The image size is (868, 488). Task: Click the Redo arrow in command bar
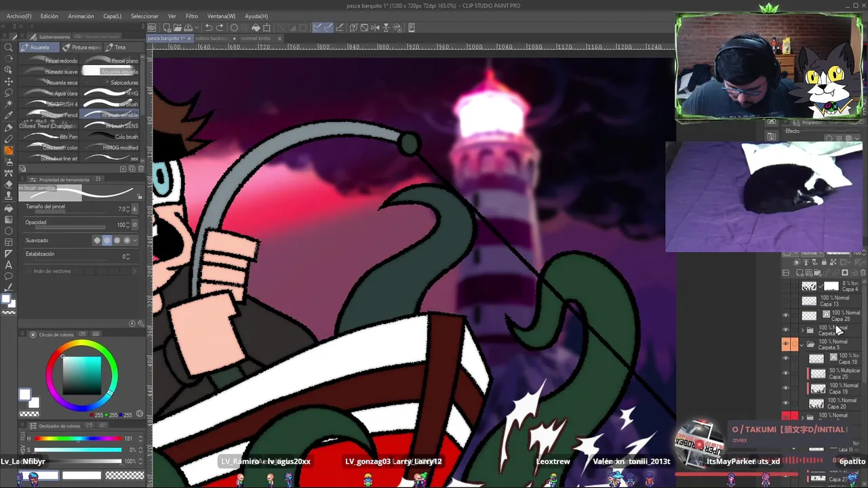click(220, 28)
